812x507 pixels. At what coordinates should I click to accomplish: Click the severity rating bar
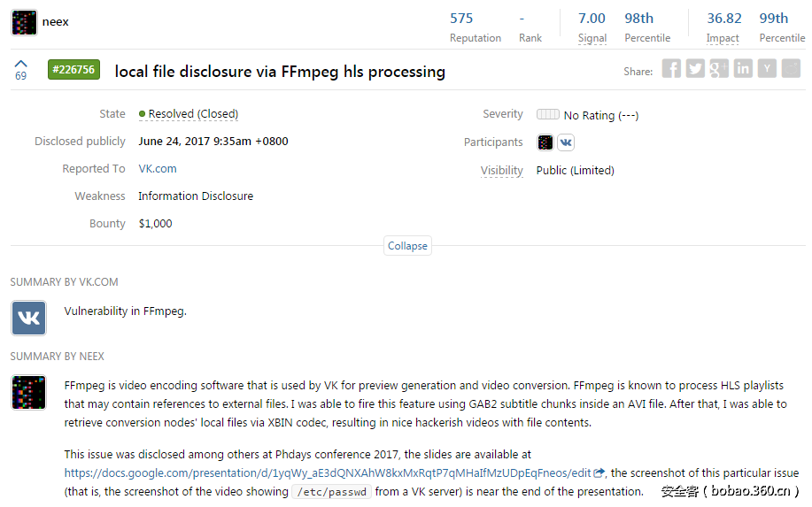click(x=548, y=114)
